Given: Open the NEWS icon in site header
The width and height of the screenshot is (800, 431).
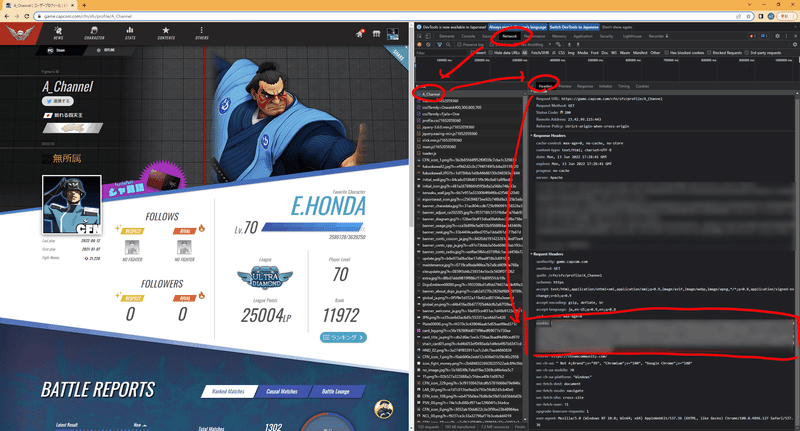Looking at the screenshot, I should click(59, 33).
